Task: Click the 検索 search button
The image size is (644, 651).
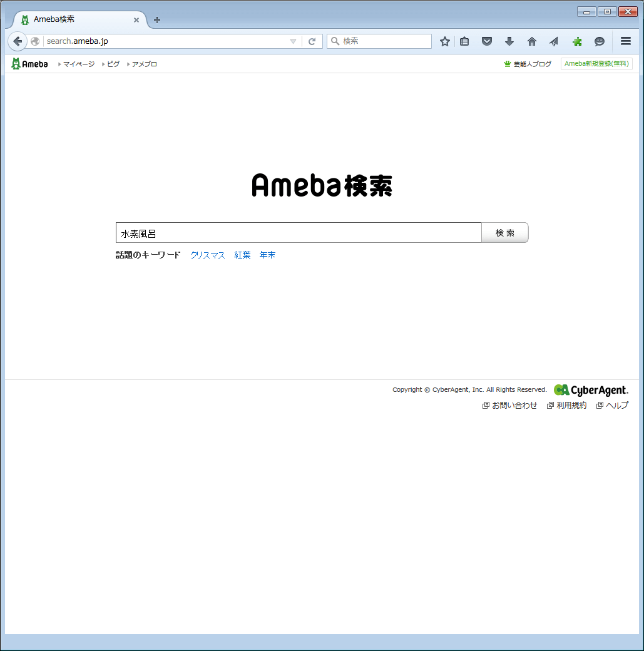Action: click(505, 232)
